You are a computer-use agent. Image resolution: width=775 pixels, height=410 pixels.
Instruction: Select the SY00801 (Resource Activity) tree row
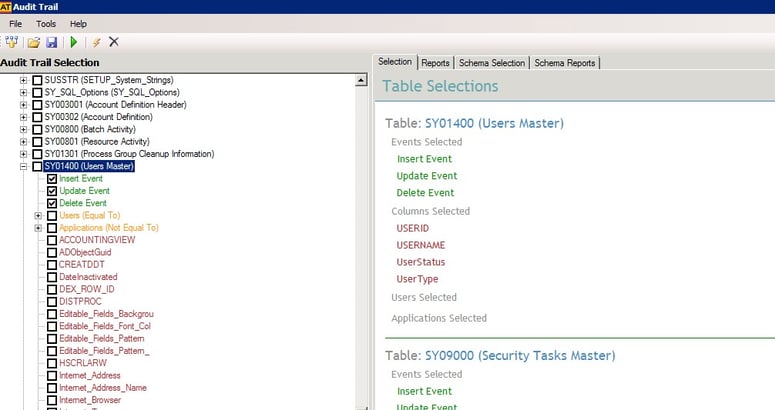click(x=97, y=142)
